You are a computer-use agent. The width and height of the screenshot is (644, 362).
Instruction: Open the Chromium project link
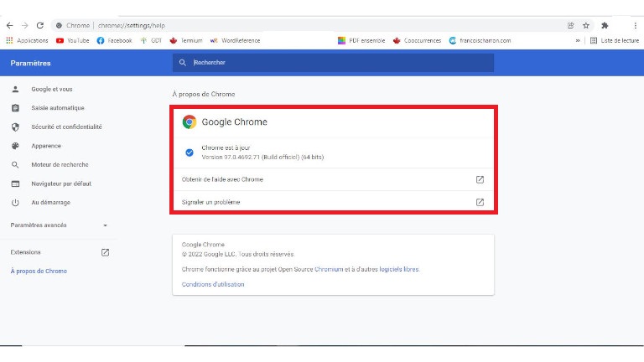coord(329,269)
